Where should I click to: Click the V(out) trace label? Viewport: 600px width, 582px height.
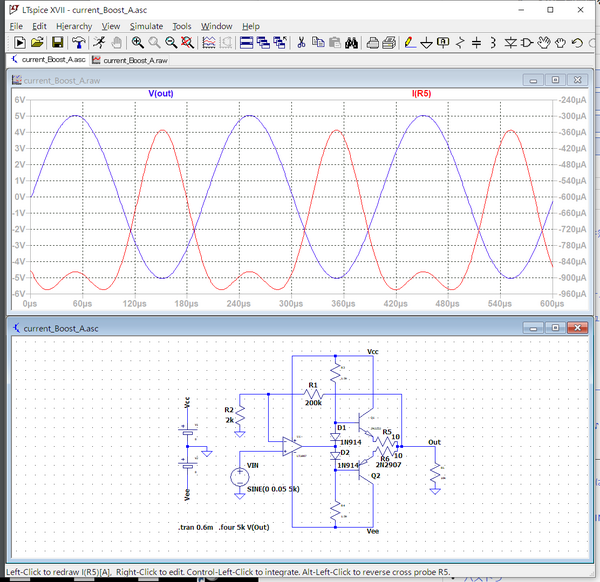point(161,93)
